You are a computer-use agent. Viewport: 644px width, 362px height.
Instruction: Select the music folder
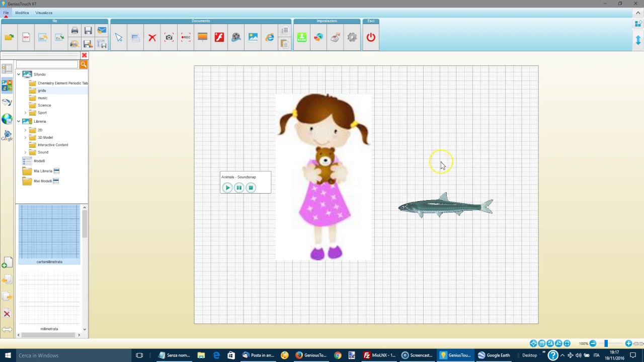[42, 98]
